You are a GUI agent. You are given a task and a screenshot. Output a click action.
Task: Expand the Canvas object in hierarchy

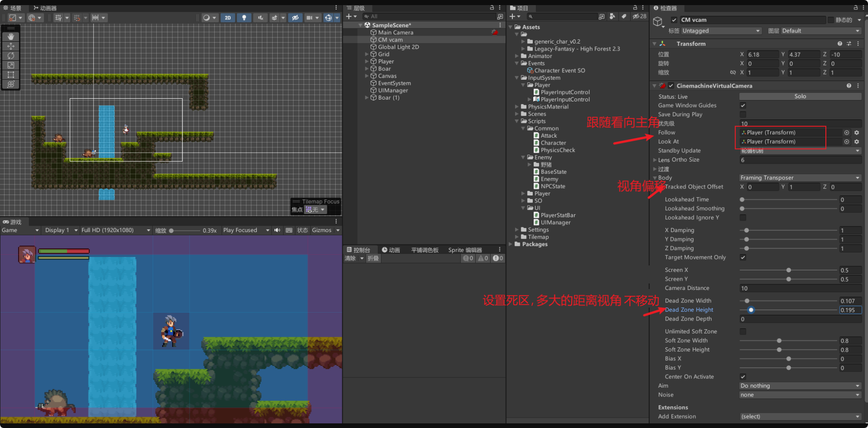click(x=366, y=76)
